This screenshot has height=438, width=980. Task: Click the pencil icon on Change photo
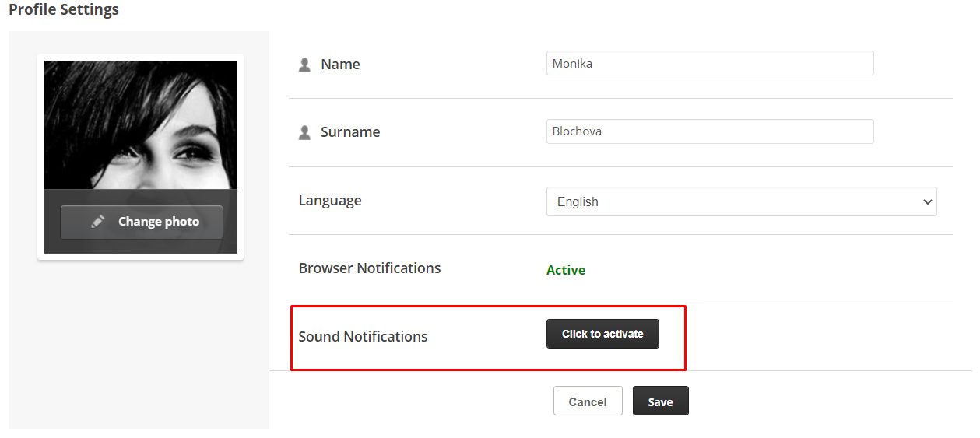[97, 222]
